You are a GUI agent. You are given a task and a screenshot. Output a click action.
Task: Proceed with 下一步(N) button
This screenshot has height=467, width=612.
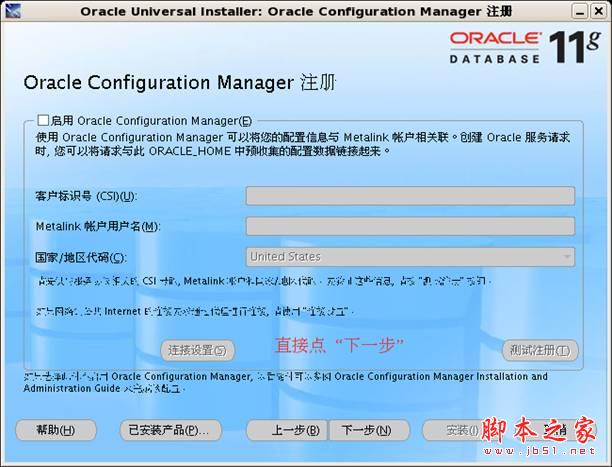[x=369, y=430]
